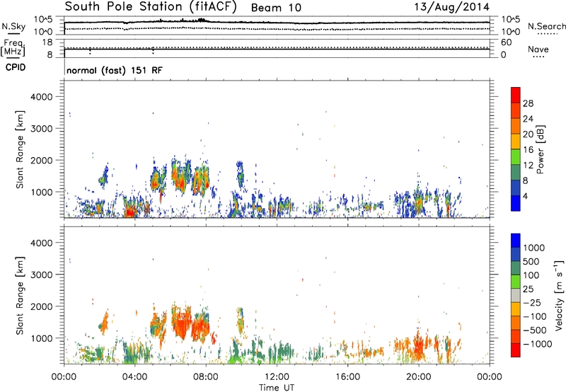The image size is (566, 392).
Task: Click the 'N.Sky' legend label
Action: (x=13, y=27)
